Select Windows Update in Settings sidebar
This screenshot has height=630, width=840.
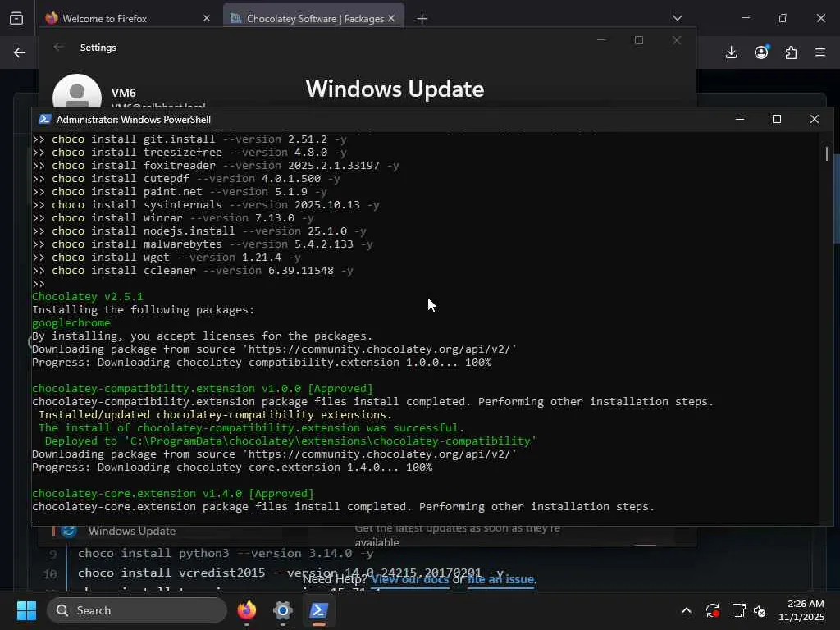[x=132, y=531]
